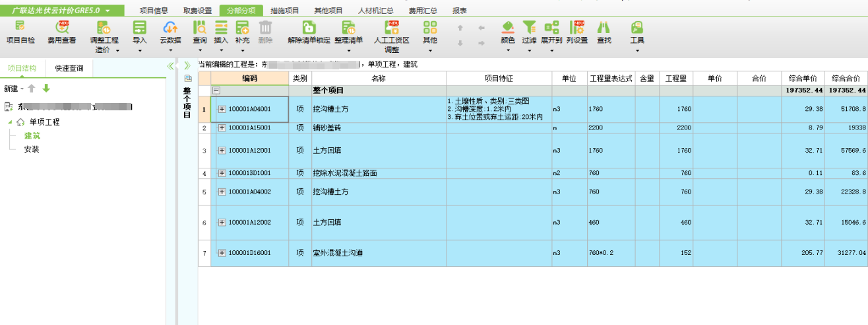Move selected row up in toolbar
Viewport: 868px width, 325px height.
[x=460, y=28]
